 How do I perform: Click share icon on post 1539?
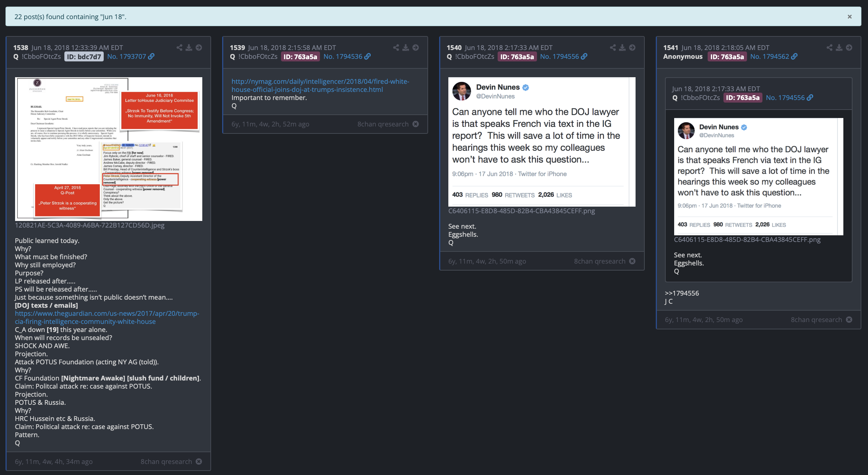pos(396,47)
